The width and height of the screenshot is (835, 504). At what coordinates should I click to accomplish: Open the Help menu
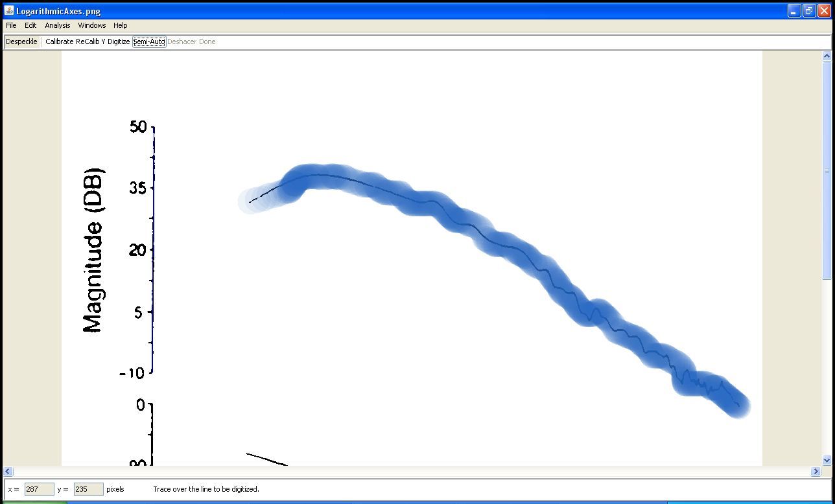click(x=121, y=25)
